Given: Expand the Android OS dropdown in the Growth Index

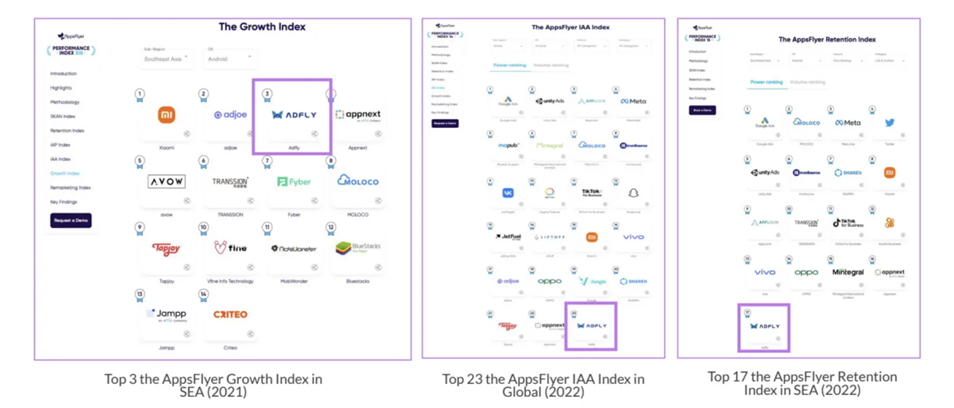Looking at the screenshot, I should click(x=229, y=57).
